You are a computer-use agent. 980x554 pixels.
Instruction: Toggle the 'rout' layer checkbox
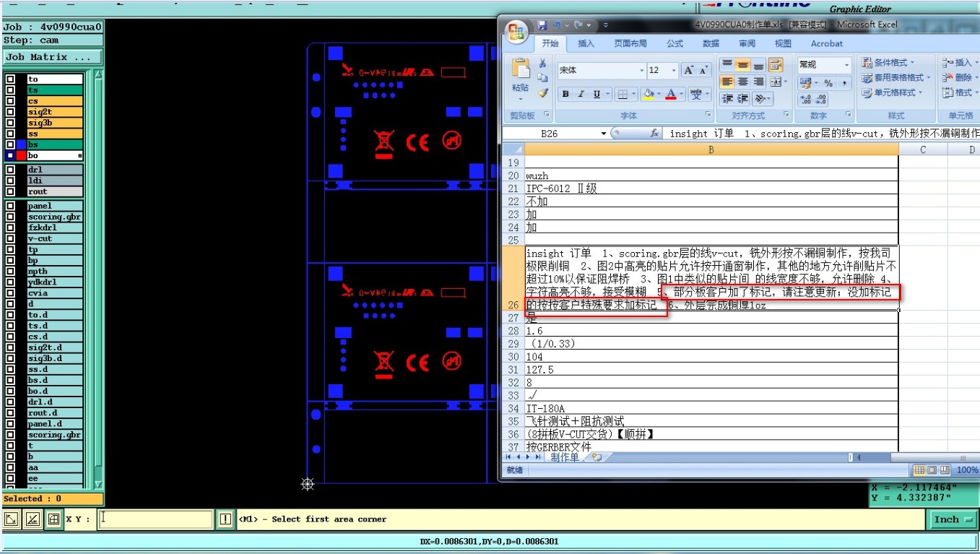pos(10,191)
